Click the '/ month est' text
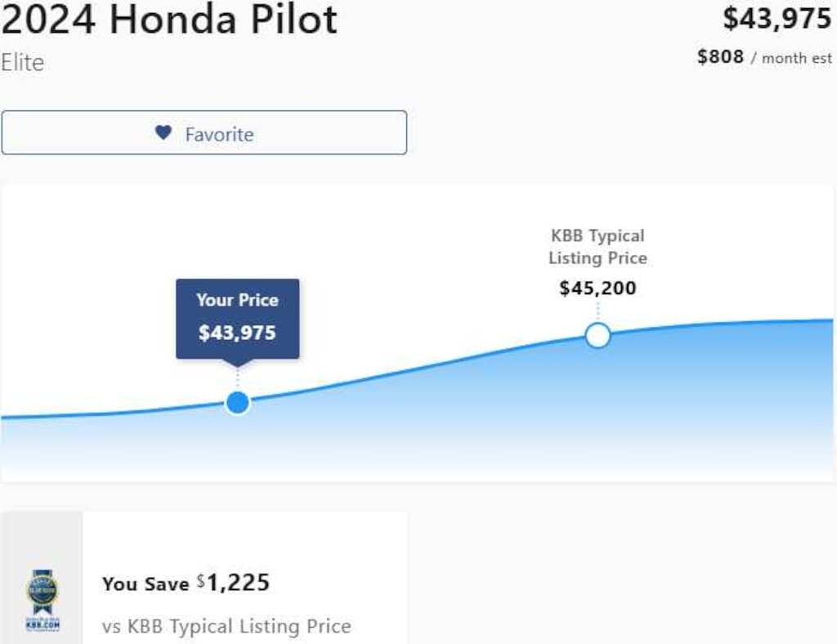This screenshot has width=837, height=644. pyautogui.click(x=791, y=58)
